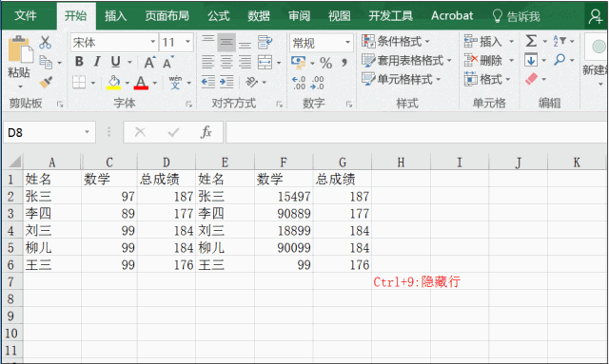Toggle Underline formatting
This screenshot has height=364, width=609.
(x=115, y=62)
